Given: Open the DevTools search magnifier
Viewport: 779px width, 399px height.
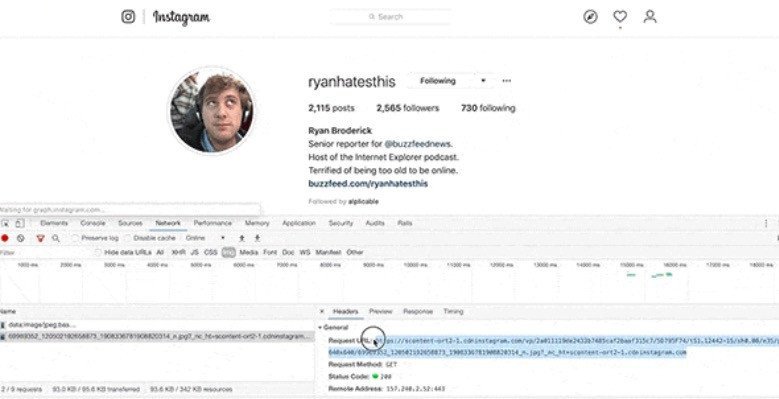Looking at the screenshot, I should [x=56, y=239].
